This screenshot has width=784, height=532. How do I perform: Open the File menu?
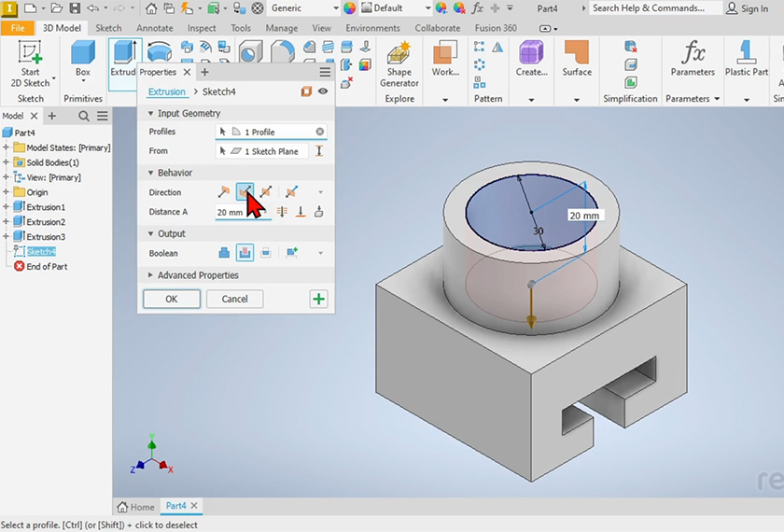(18, 28)
